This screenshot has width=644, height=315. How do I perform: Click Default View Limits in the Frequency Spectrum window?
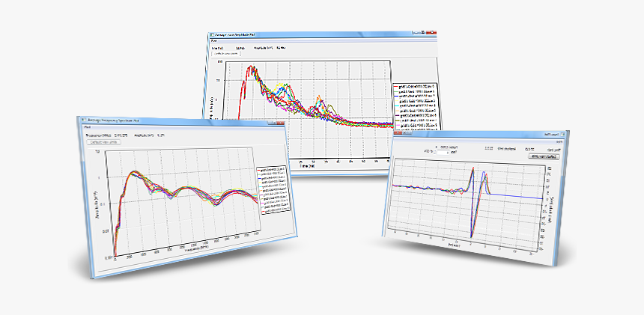[103, 142]
